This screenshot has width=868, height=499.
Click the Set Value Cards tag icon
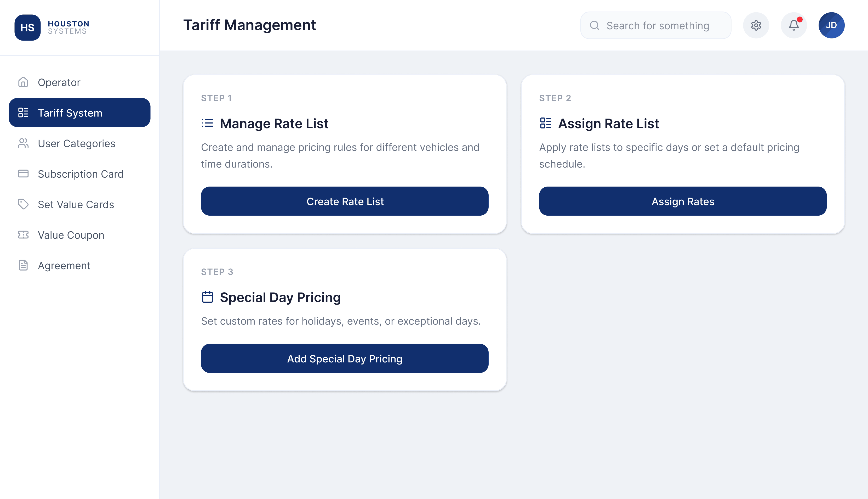(x=23, y=204)
